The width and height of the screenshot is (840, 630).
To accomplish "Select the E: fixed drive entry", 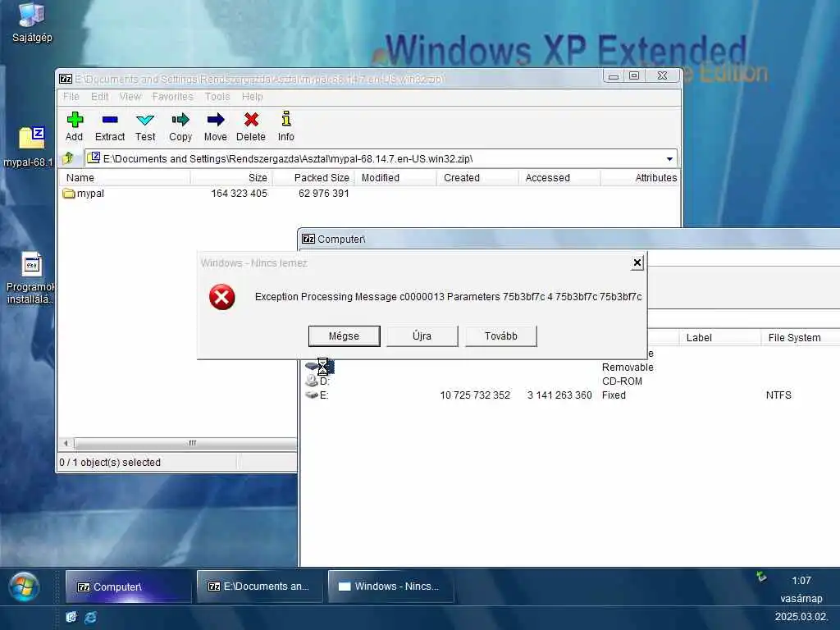I will coord(317,395).
